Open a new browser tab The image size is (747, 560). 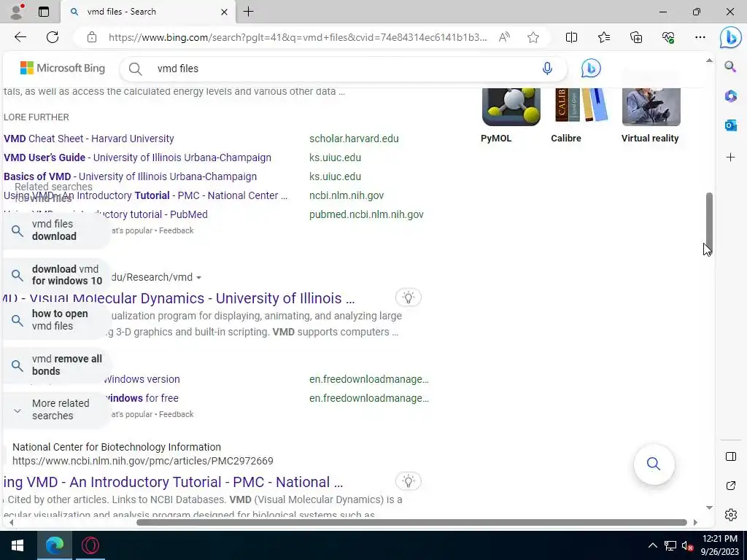(x=248, y=12)
